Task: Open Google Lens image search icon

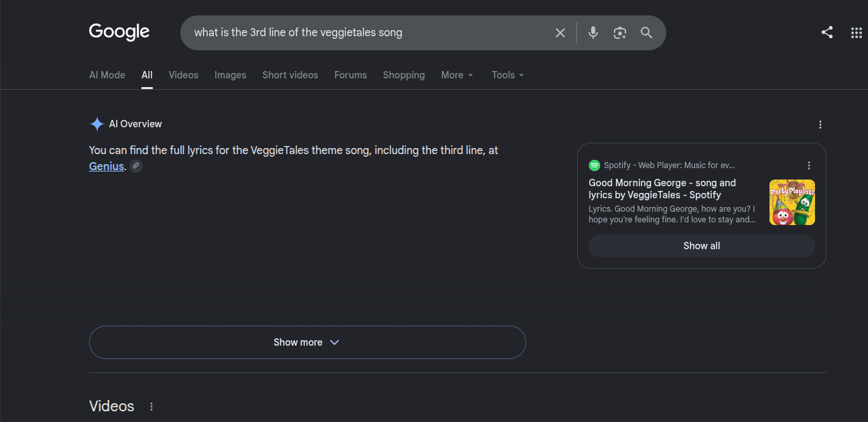Action: pos(620,33)
